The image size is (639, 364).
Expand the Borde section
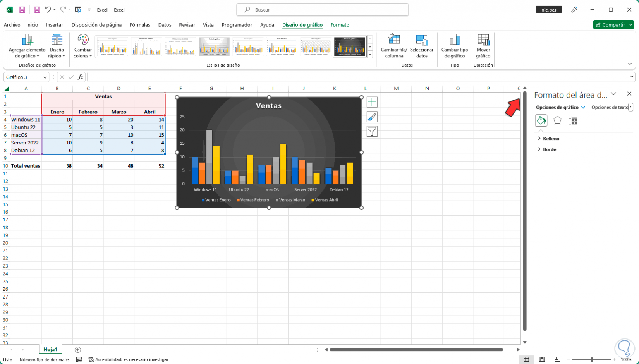(547, 149)
